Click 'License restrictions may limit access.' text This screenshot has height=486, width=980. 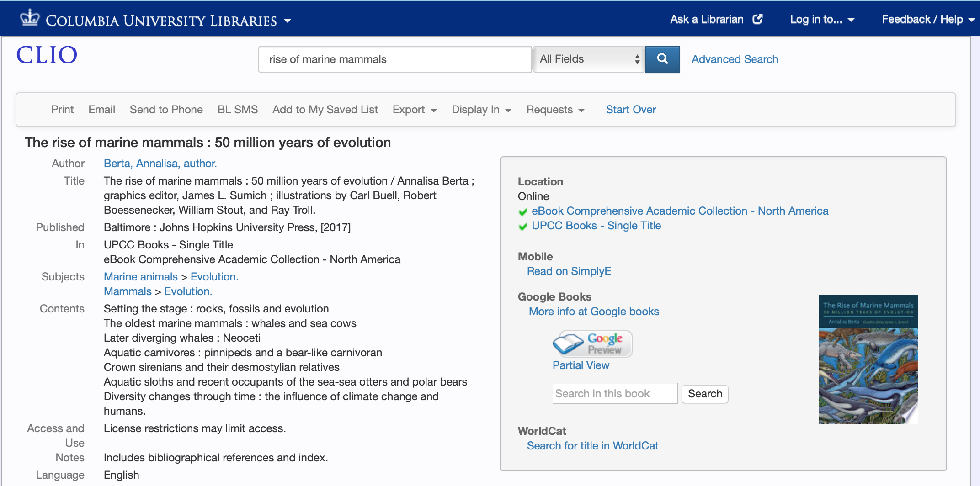[195, 428]
